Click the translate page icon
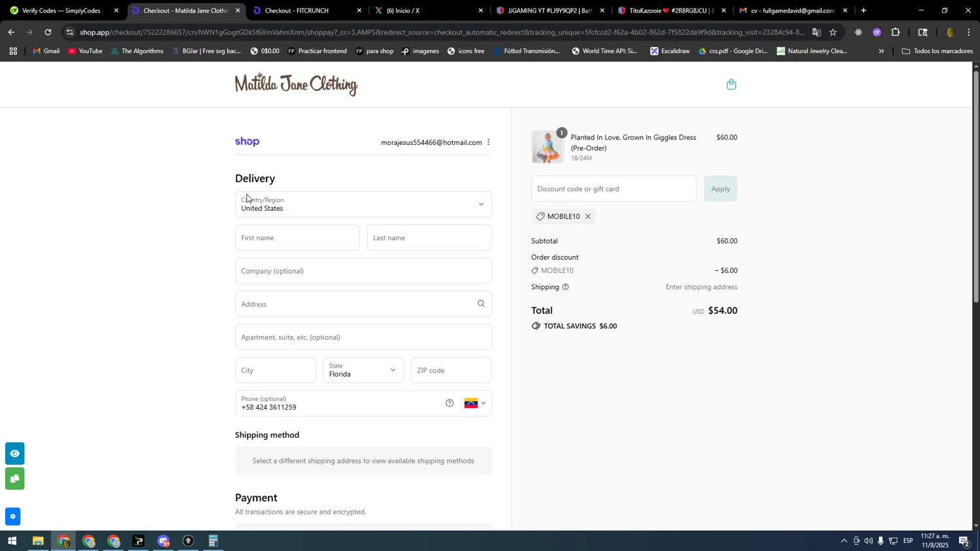Screen dimensions: 980x551 point(817,32)
